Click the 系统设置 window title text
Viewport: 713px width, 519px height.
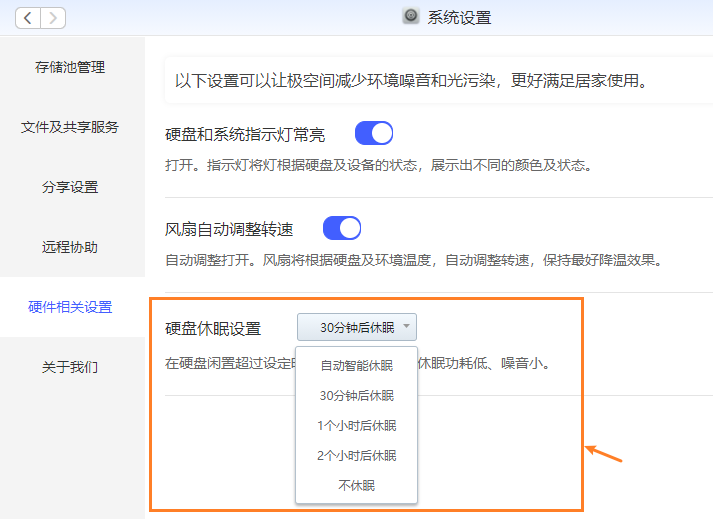(x=459, y=17)
